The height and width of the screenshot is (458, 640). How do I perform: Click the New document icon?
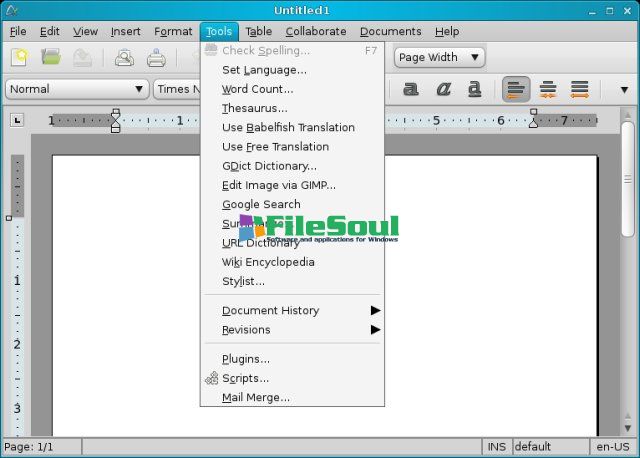tap(20, 57)
